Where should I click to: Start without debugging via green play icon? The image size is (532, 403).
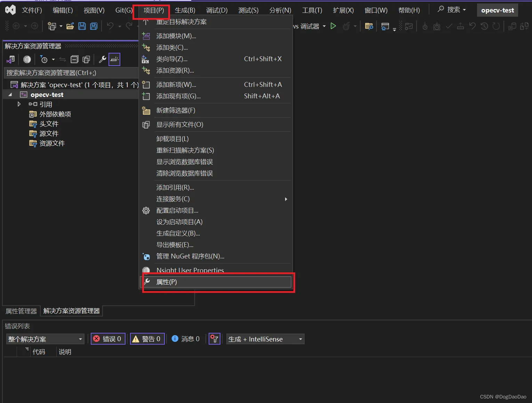[x=333, y=26]
